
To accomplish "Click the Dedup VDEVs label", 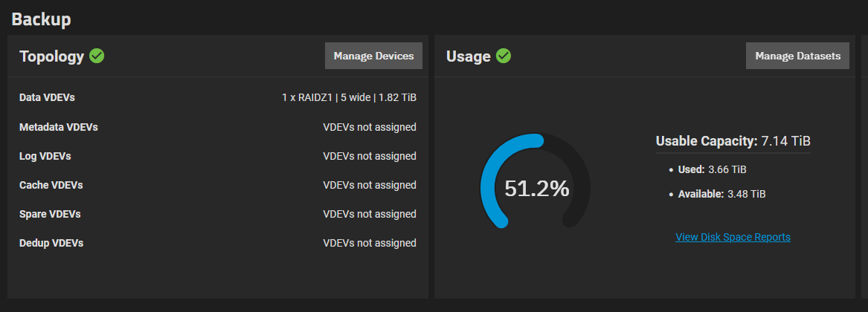I will pyautogui.click(x=51, y=243).
